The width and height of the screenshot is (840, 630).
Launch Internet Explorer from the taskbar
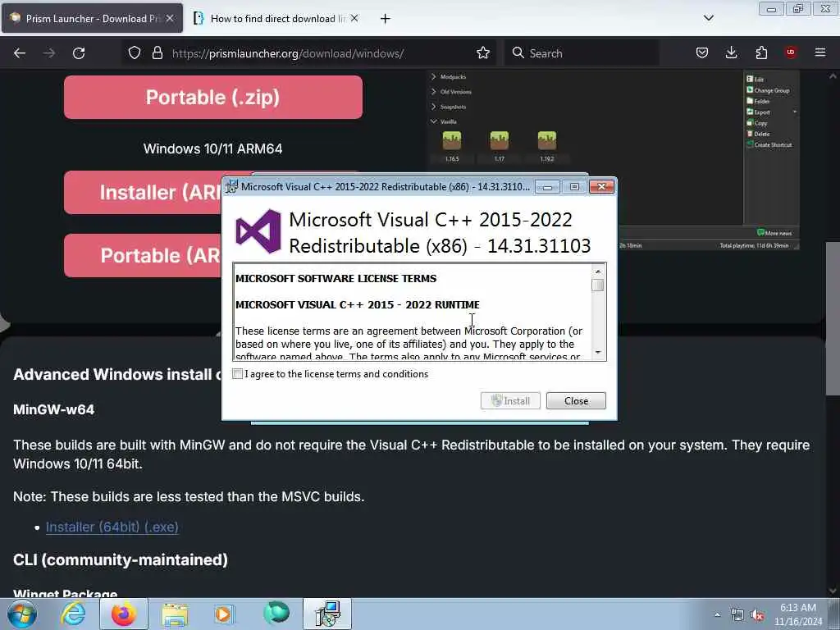point(73,614)
